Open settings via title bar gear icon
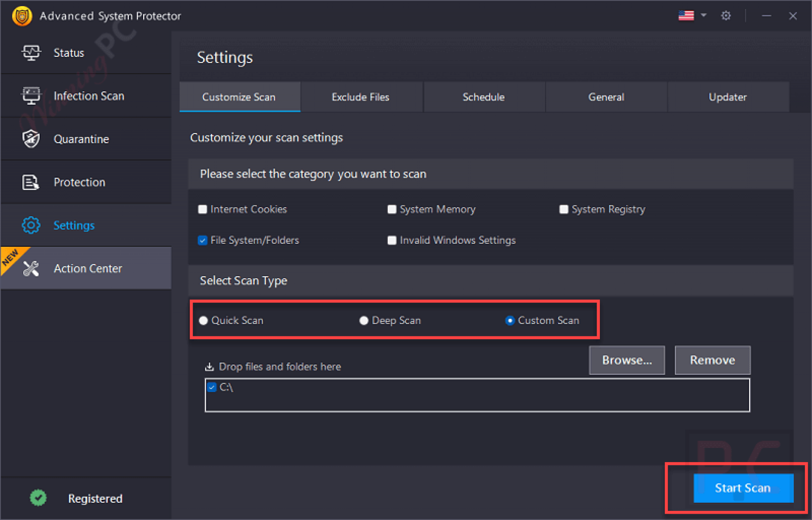This screenshot has width=812, height=520. [726, 16]
